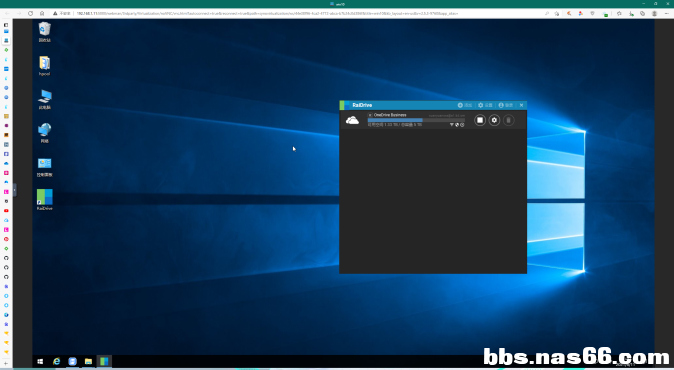Click the browser home button
The height and width of the screenshot is (370, 674).
point(42,13)
